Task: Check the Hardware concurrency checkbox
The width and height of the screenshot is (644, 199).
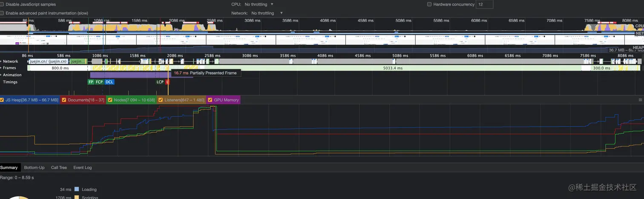Action: pos(429,4)
